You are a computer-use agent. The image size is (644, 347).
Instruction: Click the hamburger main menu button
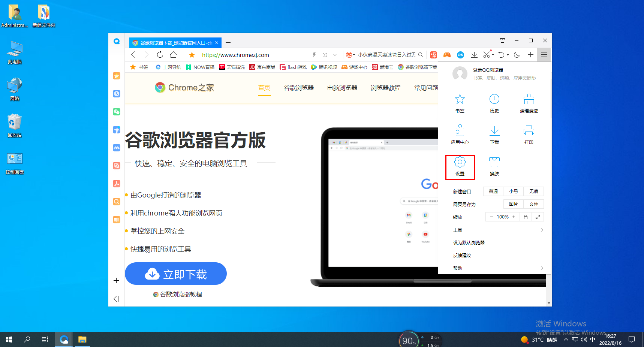(x=544, y=55)
